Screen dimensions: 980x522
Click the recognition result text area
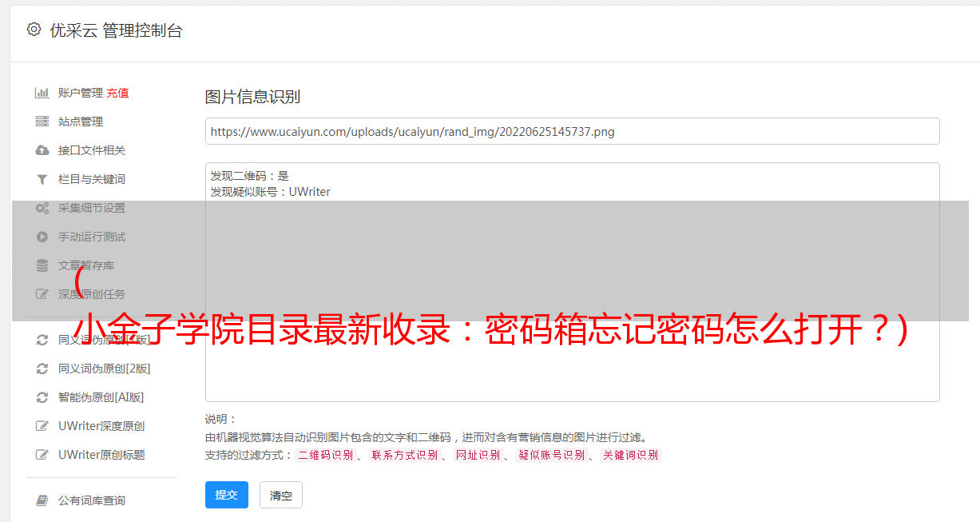(572, 281)
